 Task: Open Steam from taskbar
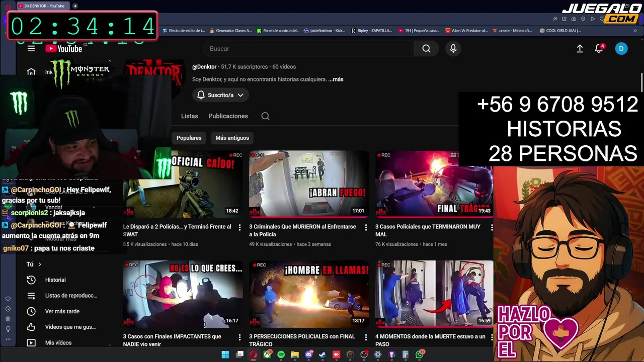tap(322, 354)
